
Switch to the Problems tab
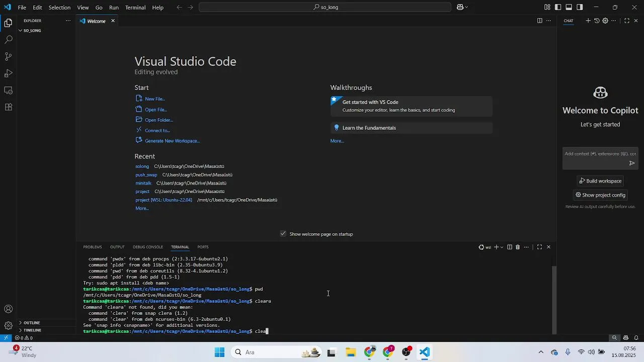(93, 247)
